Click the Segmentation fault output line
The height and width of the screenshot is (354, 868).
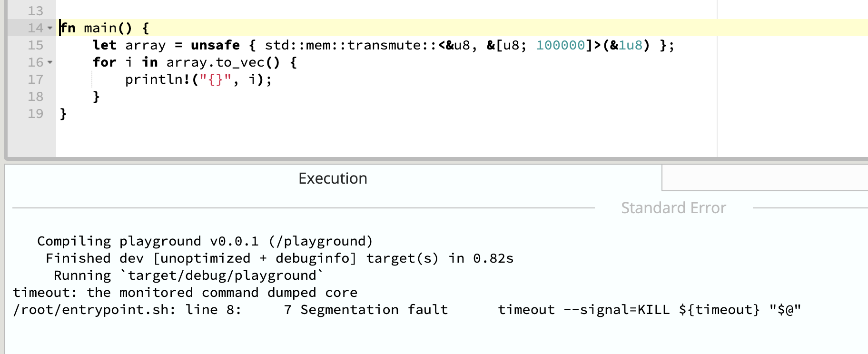(x=407, y=310)
